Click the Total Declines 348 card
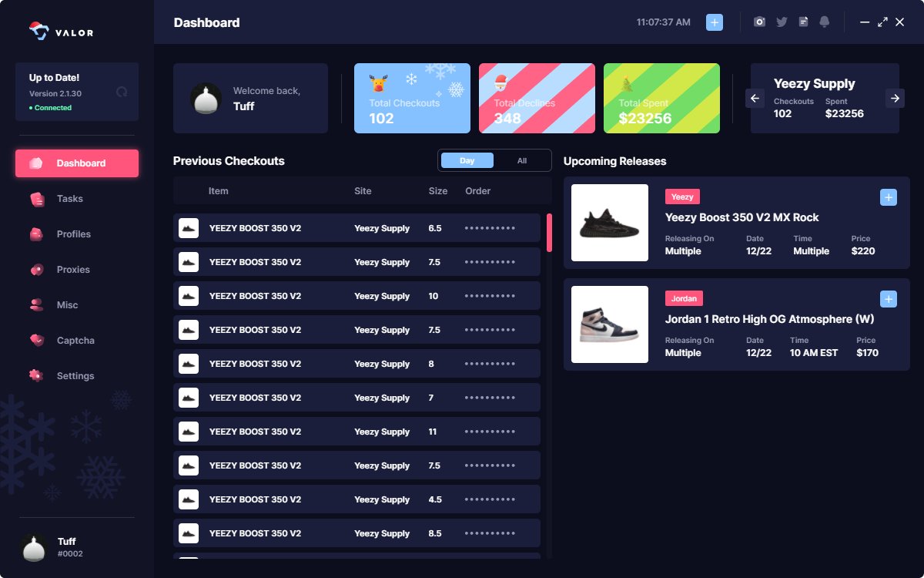The width and height of the screenshot is (924, 578). click(537, 98)
